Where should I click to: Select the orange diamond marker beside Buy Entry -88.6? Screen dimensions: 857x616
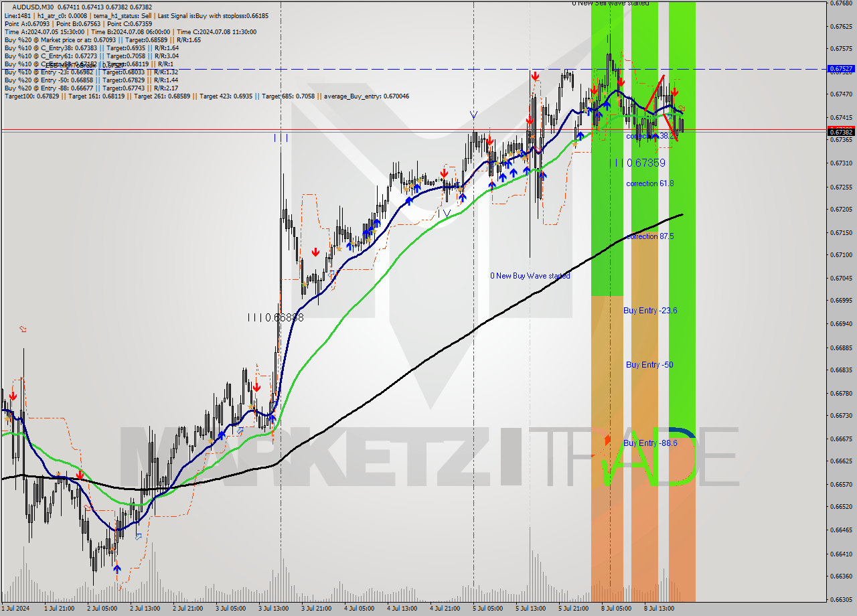coord(607,440)
